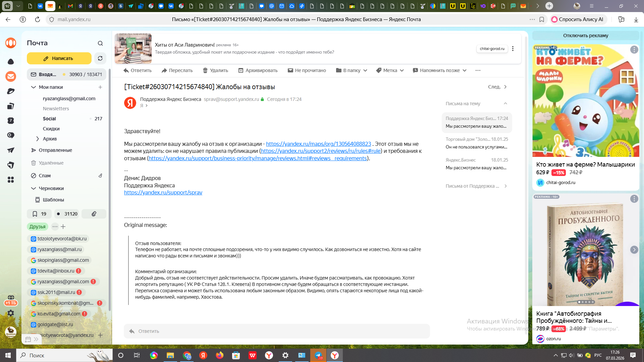The image size is (644, 362).
Task: Toggle the bookmarked filter showing 19
Action: coord(39,214)
